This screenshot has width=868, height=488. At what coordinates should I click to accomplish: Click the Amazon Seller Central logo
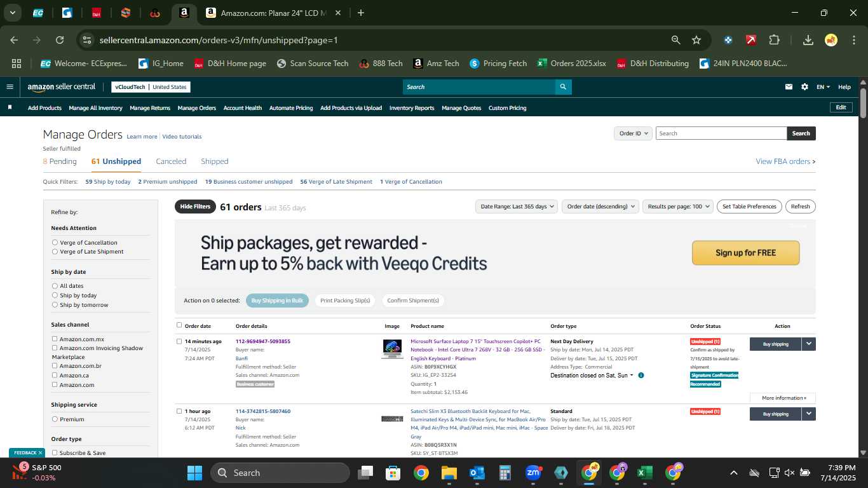coord(62,87)
